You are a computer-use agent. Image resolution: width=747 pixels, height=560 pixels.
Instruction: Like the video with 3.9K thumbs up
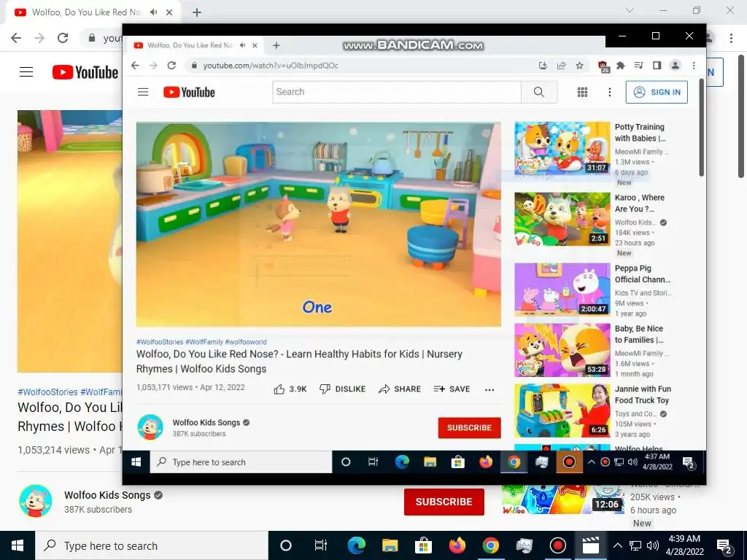click(290, 389)
